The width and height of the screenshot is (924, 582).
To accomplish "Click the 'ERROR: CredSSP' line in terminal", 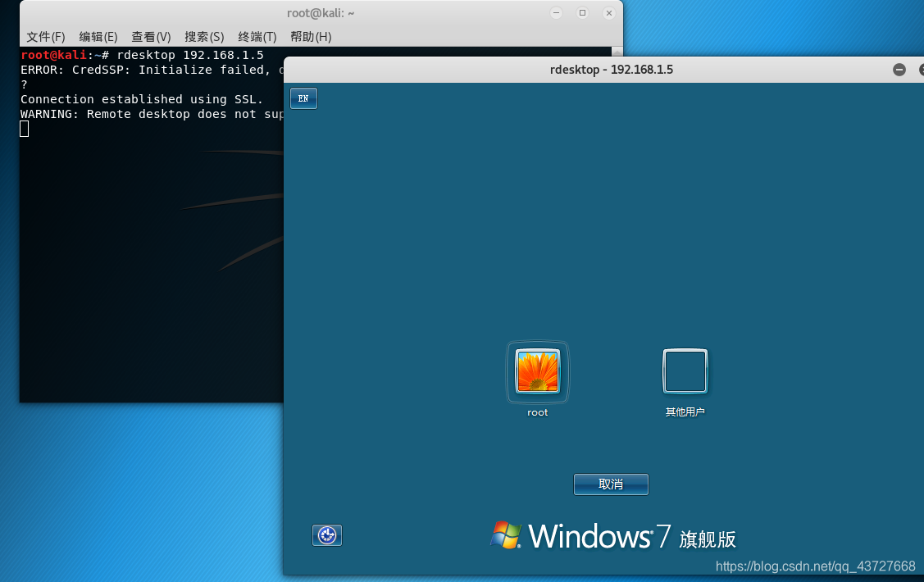I will tap(152, 70).
